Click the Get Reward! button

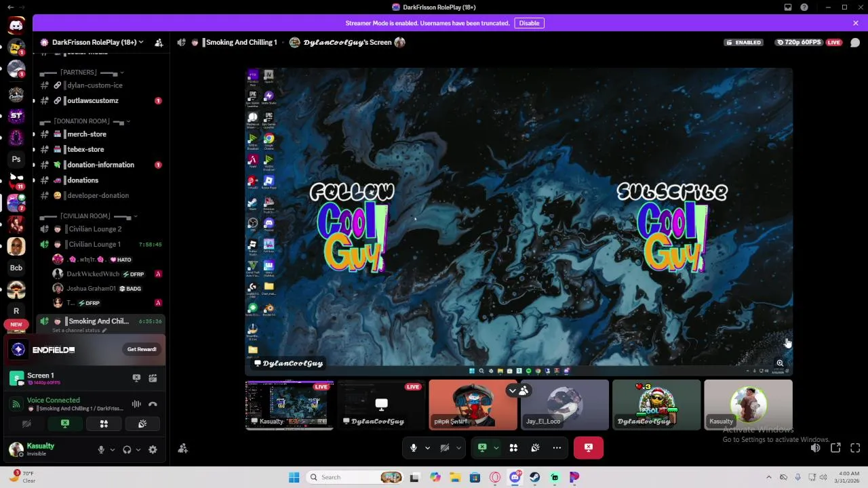coord(142,350)
